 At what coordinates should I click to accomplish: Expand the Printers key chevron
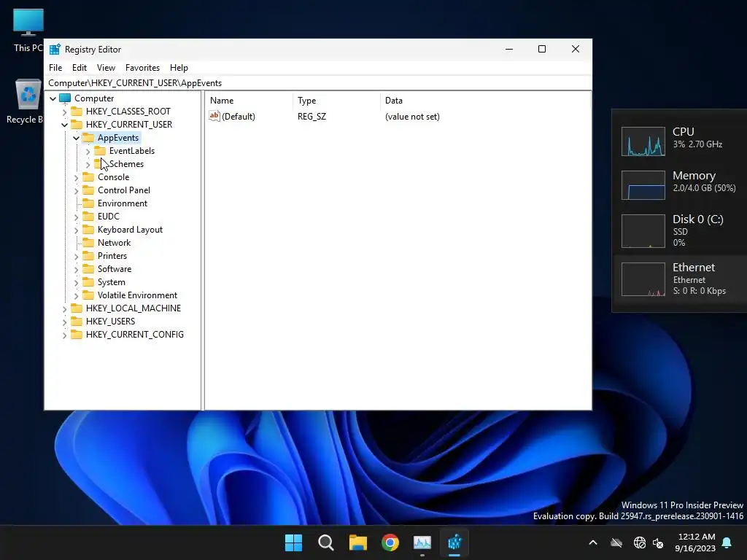pyautogui.click(x=76, y=256)
